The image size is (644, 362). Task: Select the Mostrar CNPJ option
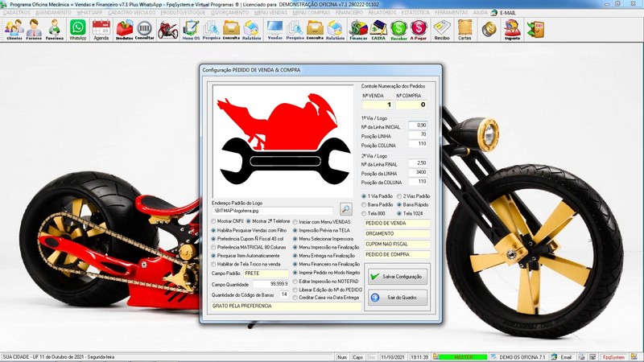pos(214,221)
